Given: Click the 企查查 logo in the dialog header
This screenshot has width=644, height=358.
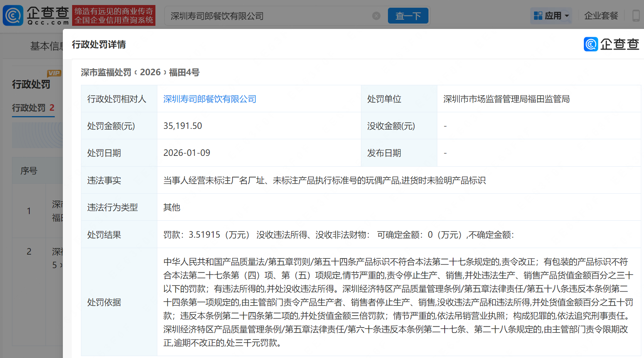Looking at the screenshot, I should 611,44.
